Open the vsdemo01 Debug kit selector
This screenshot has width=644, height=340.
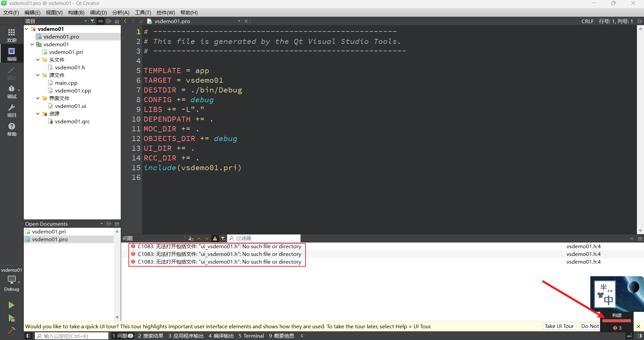pos(12,280)
